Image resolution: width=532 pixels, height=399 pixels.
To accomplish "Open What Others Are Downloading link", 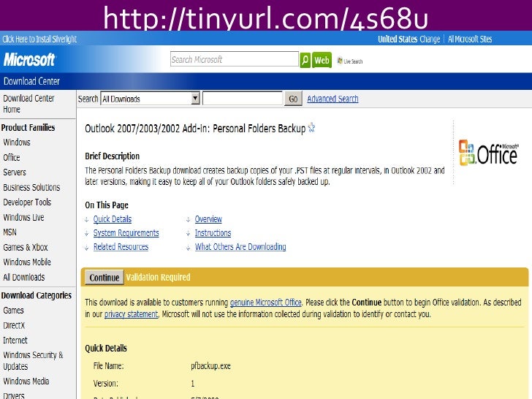I will (x=240, y=247).
